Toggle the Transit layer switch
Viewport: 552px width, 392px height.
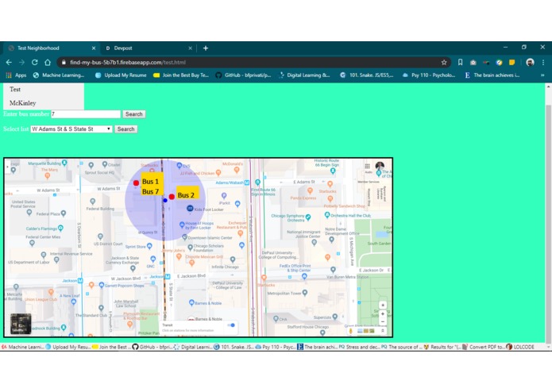[x=231, y=325]
